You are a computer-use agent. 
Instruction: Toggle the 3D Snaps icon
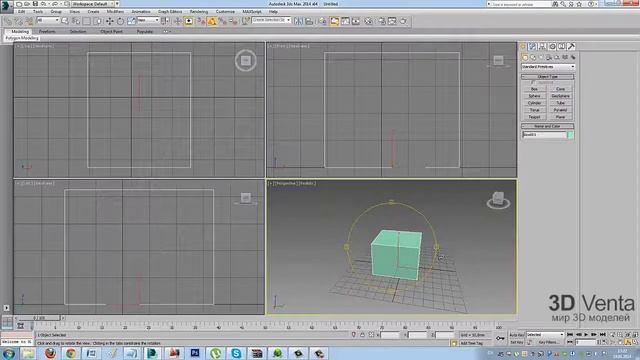[201, 21]
